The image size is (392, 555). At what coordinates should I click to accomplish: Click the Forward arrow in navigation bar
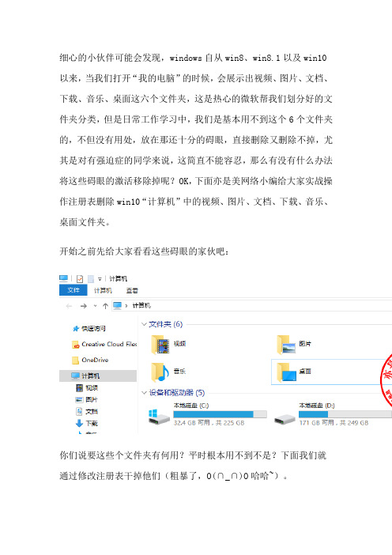tap(84, 306)
